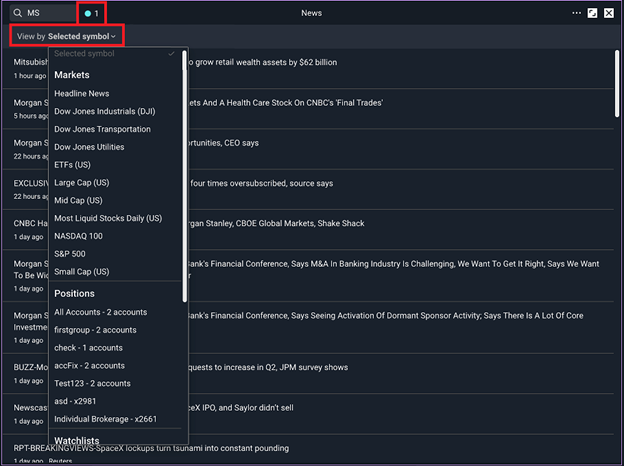
Task: Open the 'CEO says' news headline
Action: pyautogui.click(x=223, y=143)
